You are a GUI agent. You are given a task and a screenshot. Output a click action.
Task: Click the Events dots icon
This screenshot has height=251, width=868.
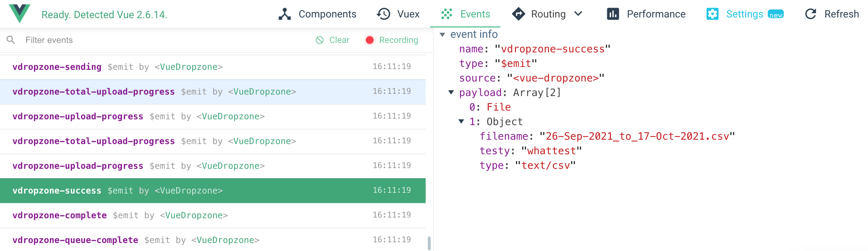pyautogui.click(x=446, y=14)
